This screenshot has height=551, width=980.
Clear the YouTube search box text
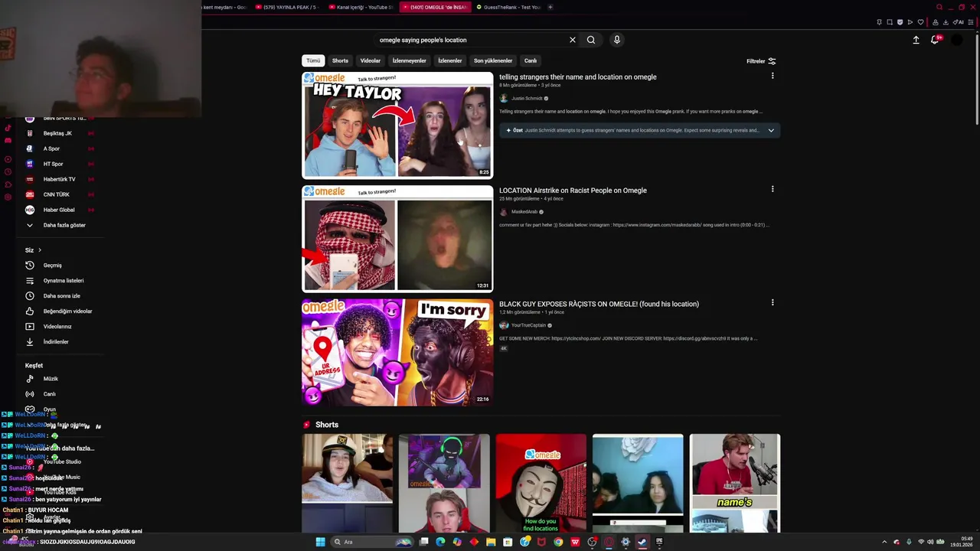click(572, 40)
